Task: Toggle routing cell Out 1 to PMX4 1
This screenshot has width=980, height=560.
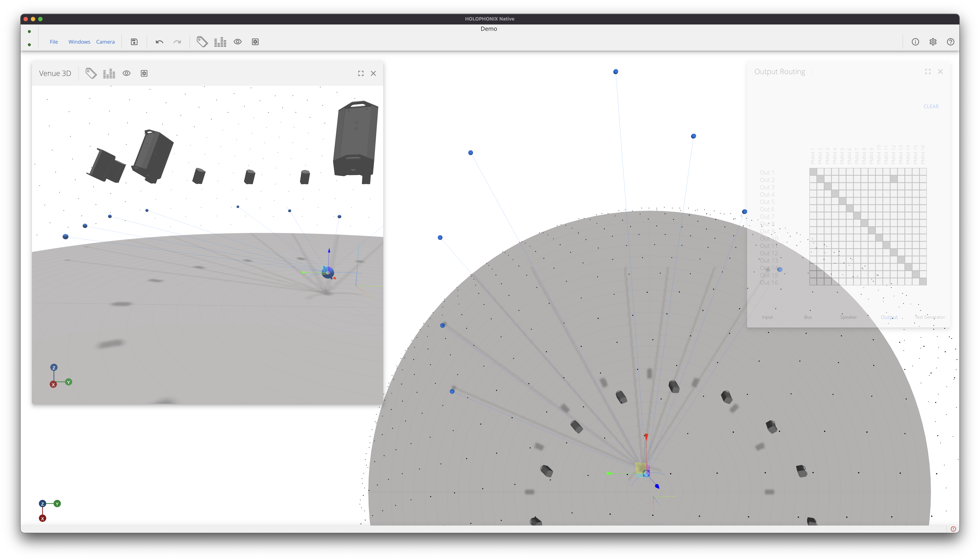Action: (813, 172)
